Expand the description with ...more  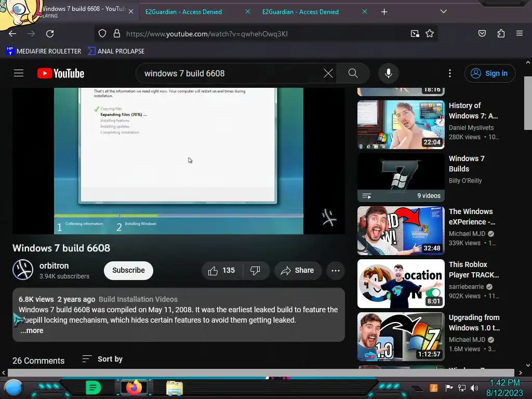32,330
